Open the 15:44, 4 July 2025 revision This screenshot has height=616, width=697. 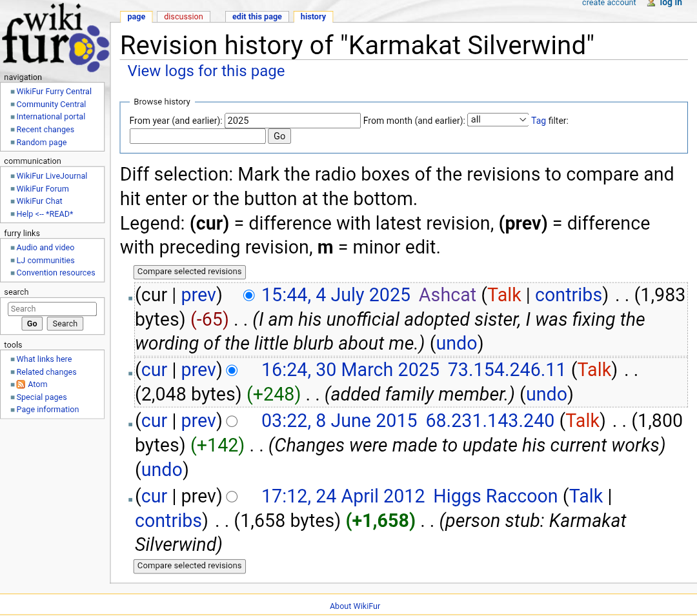(x=336, y=295)
